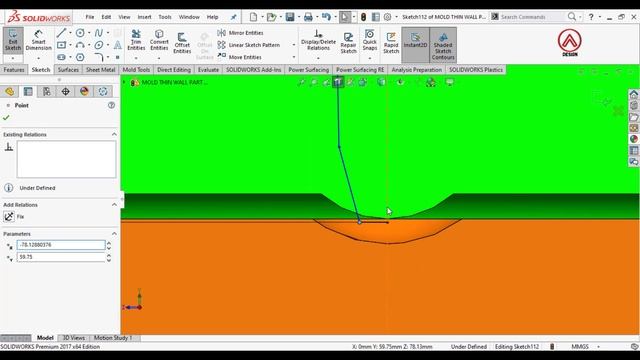The image size is (640, 360).
Task: Click the Rapid Sketch tool
Action: click(391, 43)
